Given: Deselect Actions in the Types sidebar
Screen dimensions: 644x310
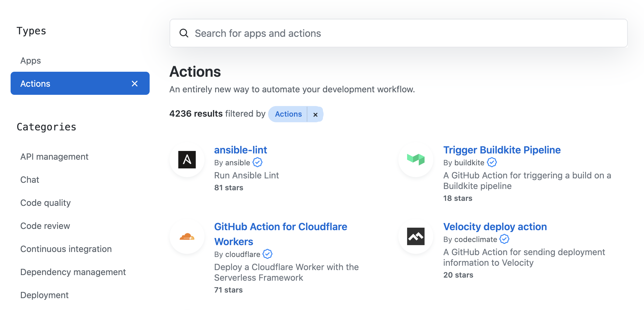Looking at the screenshot, I should pos(135,83).
